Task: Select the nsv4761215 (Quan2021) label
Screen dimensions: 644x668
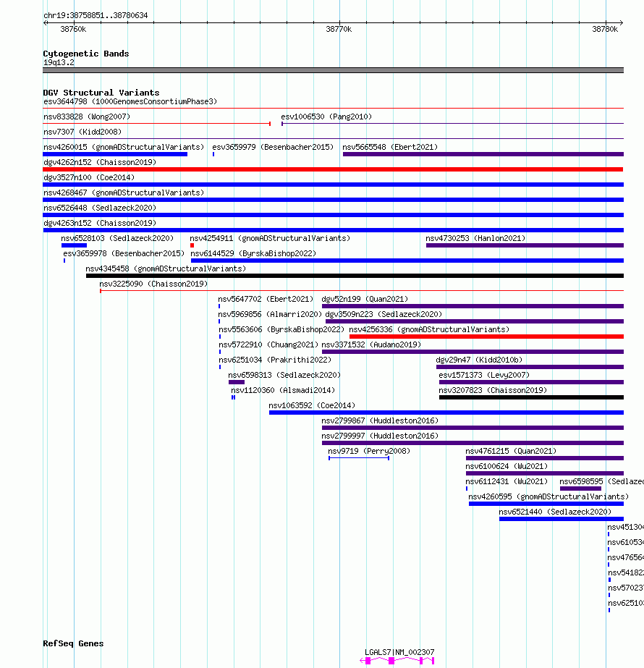Action: [511, 451]
